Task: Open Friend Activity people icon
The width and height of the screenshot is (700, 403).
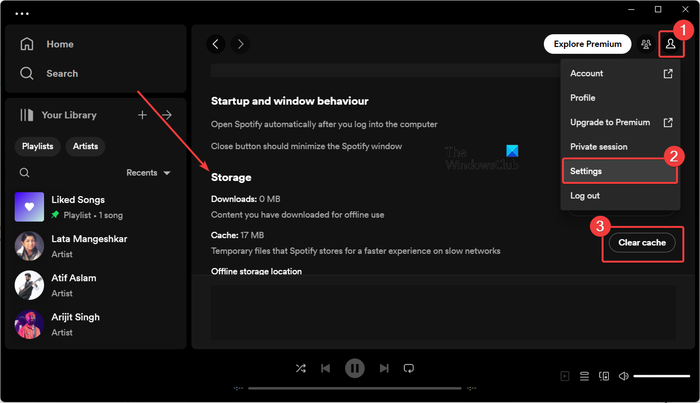Action: point(646,44)
